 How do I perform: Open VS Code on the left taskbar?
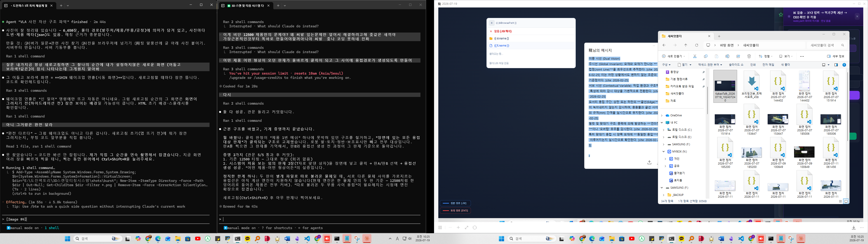(x=307, y=239)
